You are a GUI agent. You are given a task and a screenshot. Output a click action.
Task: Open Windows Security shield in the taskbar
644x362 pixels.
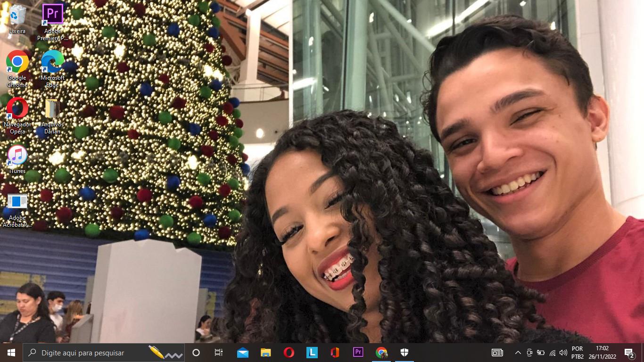click(x=405, y=353)
